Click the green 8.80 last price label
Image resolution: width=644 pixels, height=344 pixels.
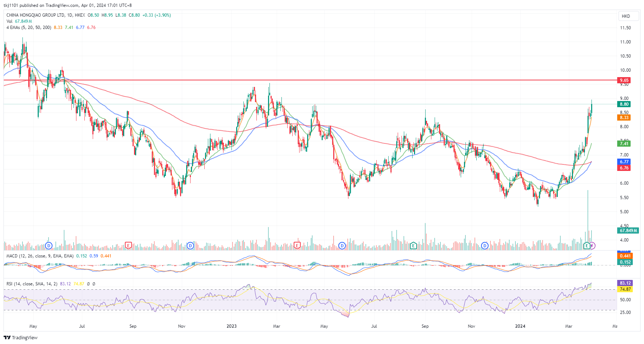pyautogui.click(x=624, y=104)
